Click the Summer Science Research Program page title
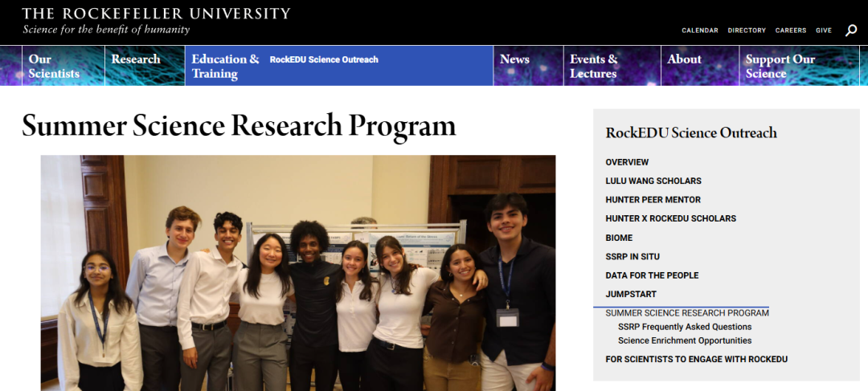The image size is (868, 391). tap(240, 127)
